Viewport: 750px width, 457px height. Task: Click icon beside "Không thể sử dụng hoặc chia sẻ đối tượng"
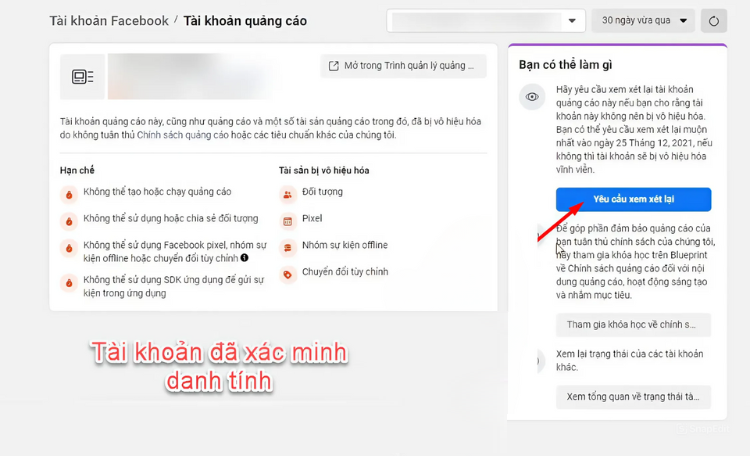pos(69,222)
